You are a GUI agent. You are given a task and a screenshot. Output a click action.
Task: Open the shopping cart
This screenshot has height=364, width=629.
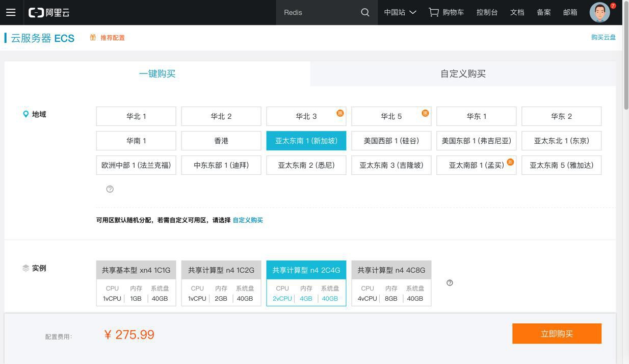[x=447, y=12]
